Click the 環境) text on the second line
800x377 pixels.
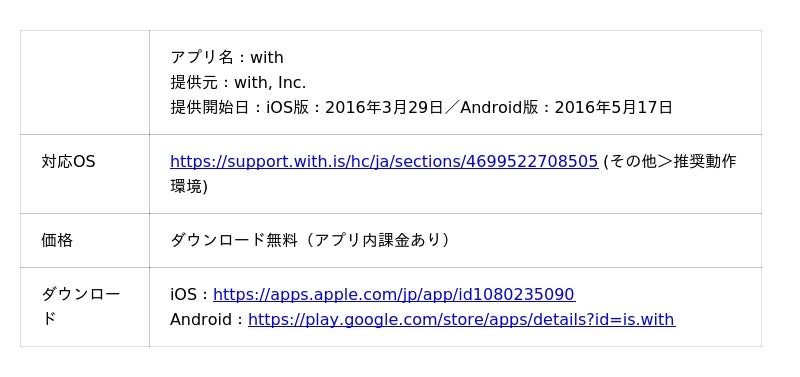pos(189,187)
